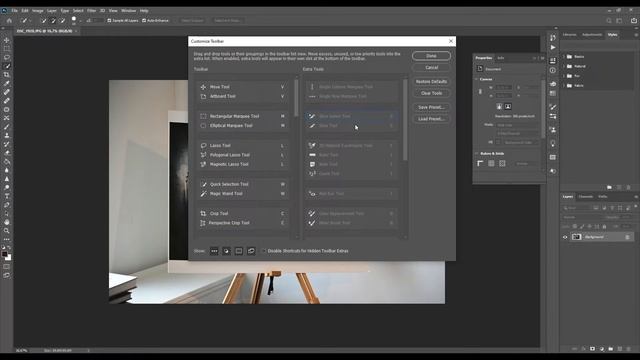The height and width of the screenshot is (360, 640).
Task: Select the Lasso tool in left toolbar
Action: (7, 57)
